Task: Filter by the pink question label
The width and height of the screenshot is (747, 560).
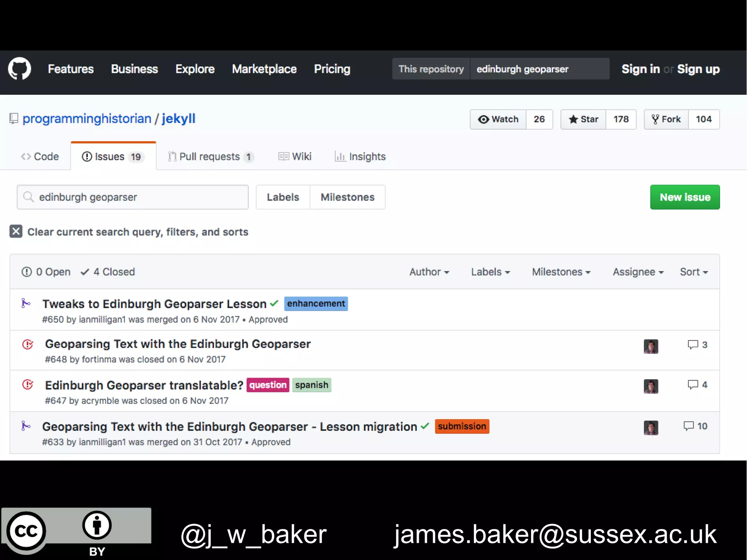Action: point(268,385)
